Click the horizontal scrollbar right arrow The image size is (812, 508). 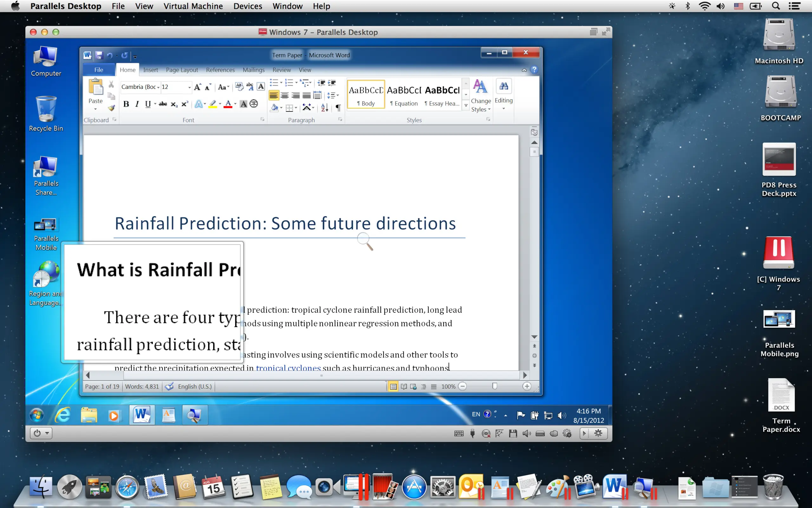(x=525, y=375)
